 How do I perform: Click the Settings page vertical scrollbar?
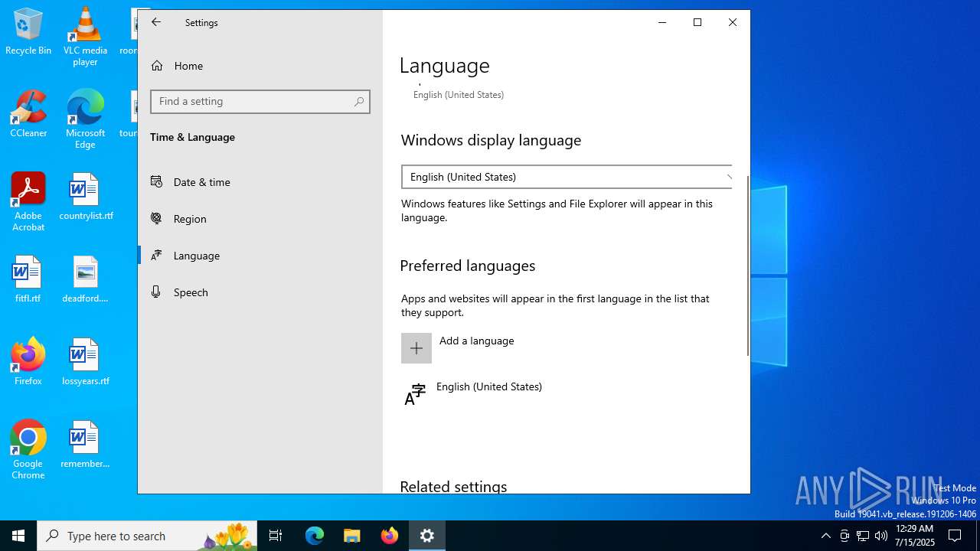click(x=748, y=264)
